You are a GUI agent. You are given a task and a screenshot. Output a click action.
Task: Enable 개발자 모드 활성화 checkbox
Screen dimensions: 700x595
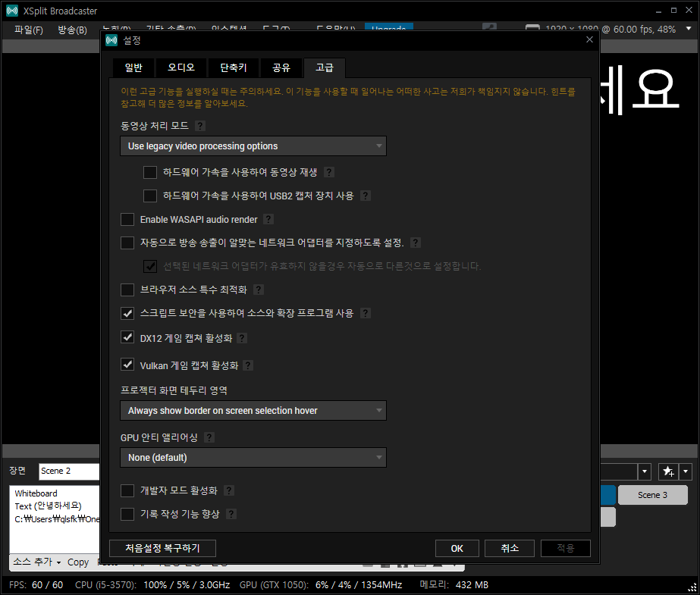point(127,490)
